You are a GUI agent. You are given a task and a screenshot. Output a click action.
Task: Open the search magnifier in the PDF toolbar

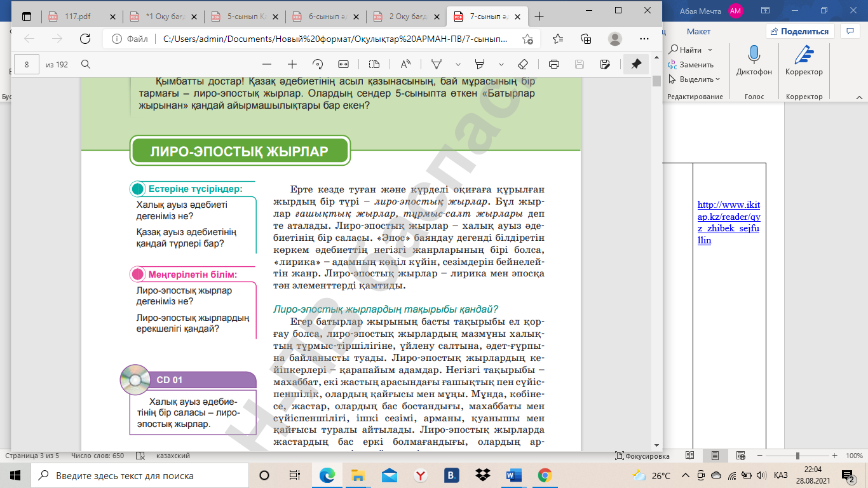pyautogui.click(x=86, y=64)
